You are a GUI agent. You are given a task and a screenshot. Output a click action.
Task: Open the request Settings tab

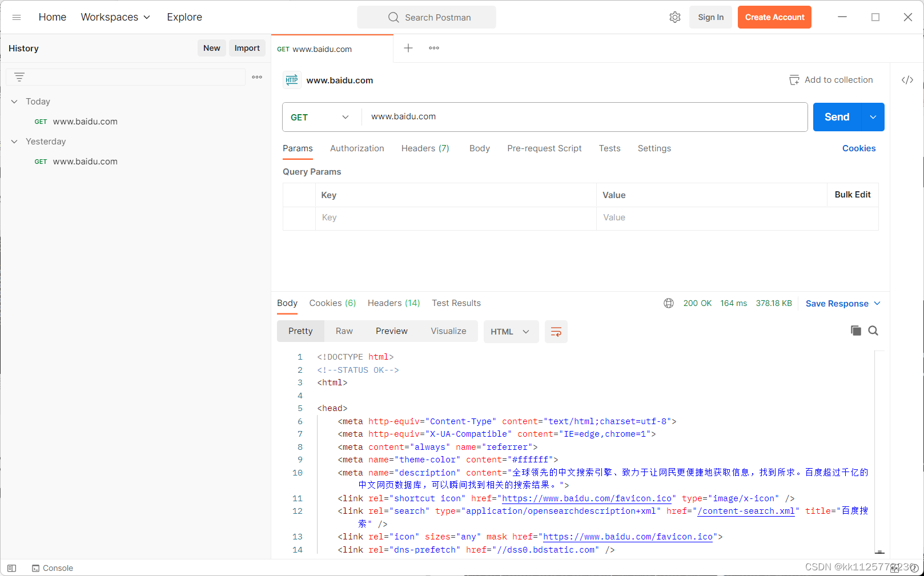click(x=654, y=148)
